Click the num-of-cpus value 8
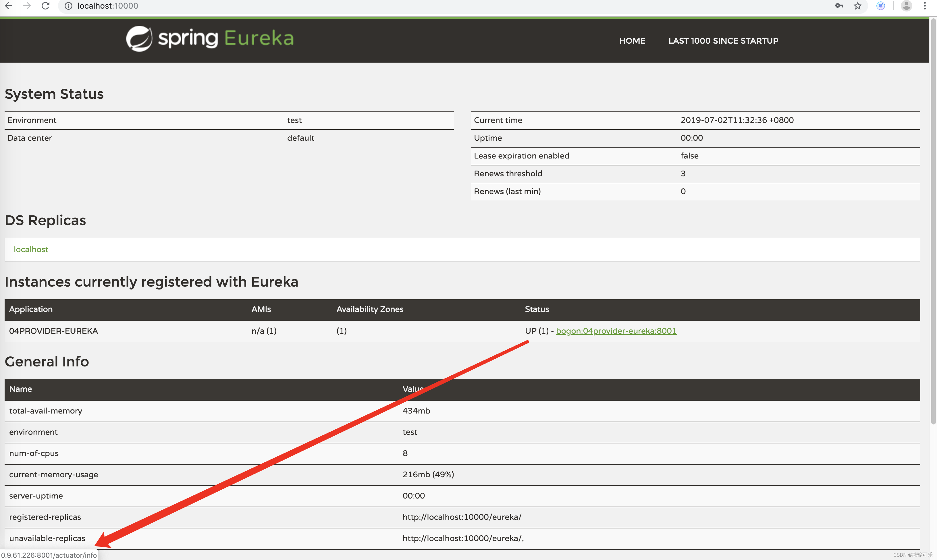Viewport: 937px width, 560px height. pos(404,453)
